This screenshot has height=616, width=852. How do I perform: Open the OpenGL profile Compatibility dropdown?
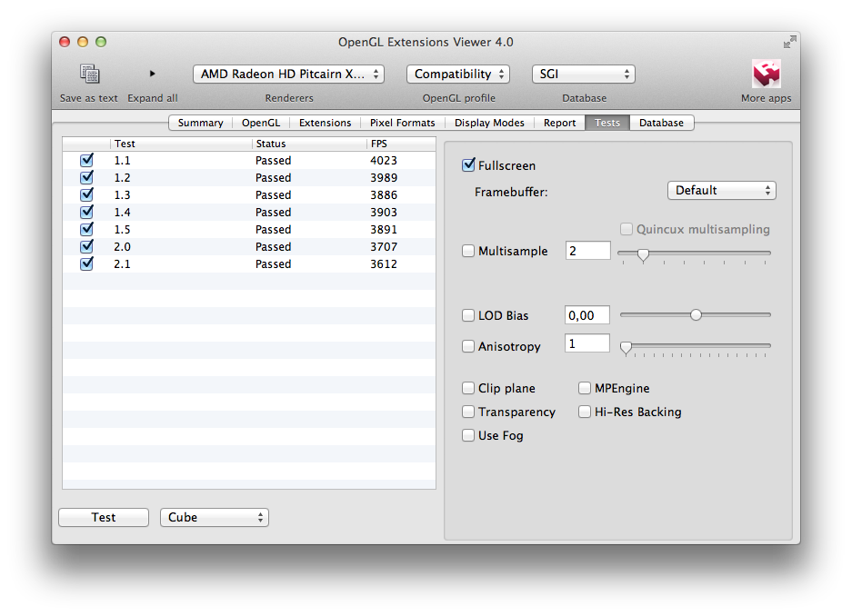point(458,75)
